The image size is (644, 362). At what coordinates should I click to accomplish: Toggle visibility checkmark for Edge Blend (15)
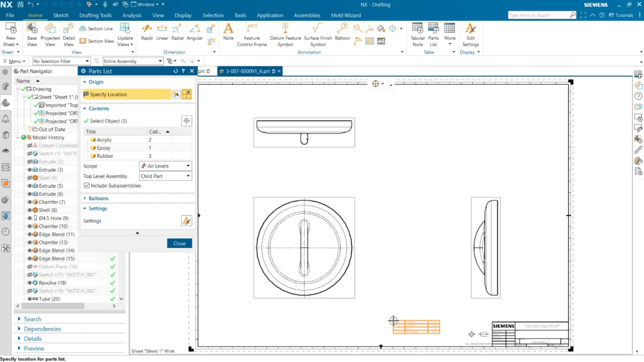coord(112,258)
